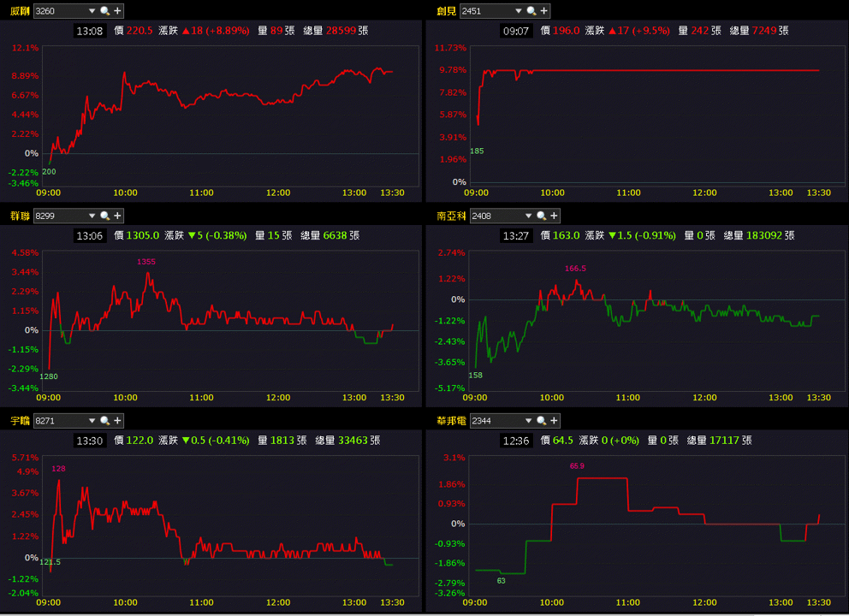Click total volume 33463
The height and width of the screenshot is (616, 849).
tap(353, 441)
